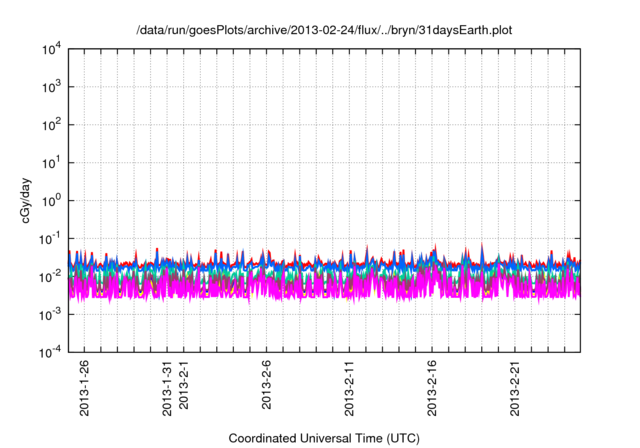Click the 10^-3 y-axis tick label

point(50,314)
